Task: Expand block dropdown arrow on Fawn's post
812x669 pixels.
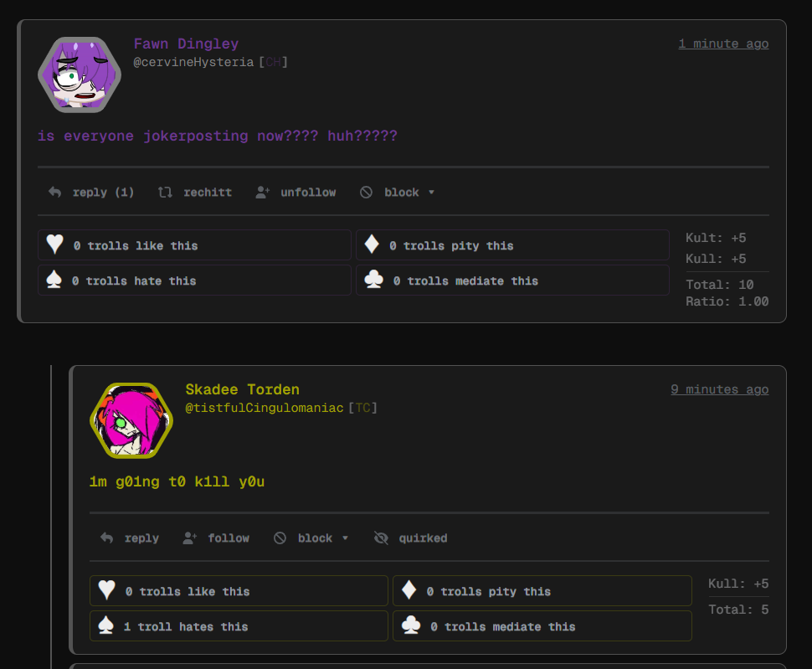Action: coord(431,192)
